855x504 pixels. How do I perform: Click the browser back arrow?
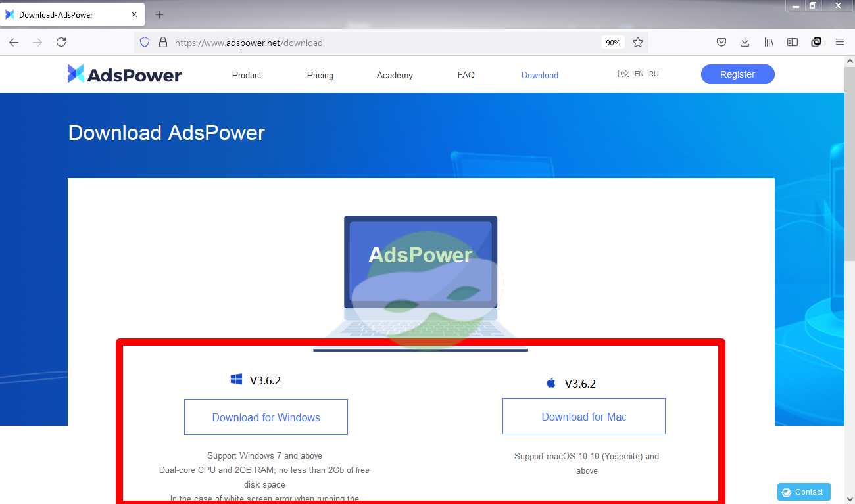click(x=14, y=42)
